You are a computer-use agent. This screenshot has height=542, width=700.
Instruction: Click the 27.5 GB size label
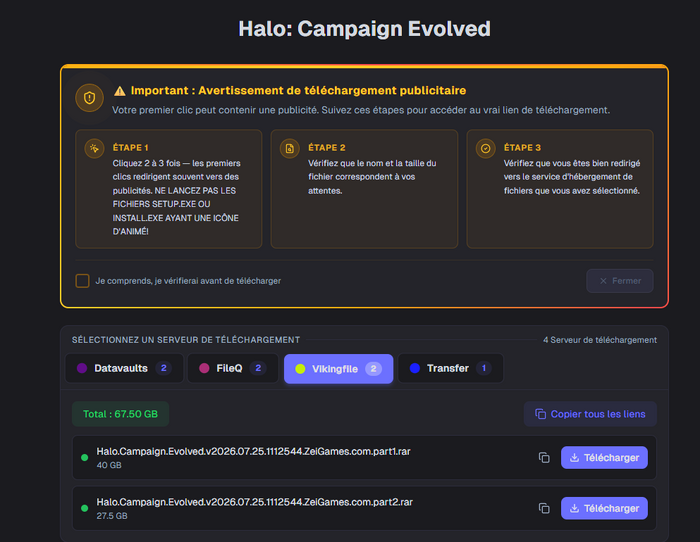click(112, 516)
